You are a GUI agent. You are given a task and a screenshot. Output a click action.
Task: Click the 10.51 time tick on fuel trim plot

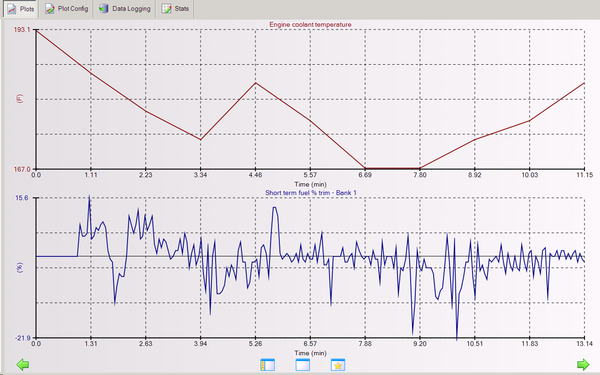coord(474,344)
